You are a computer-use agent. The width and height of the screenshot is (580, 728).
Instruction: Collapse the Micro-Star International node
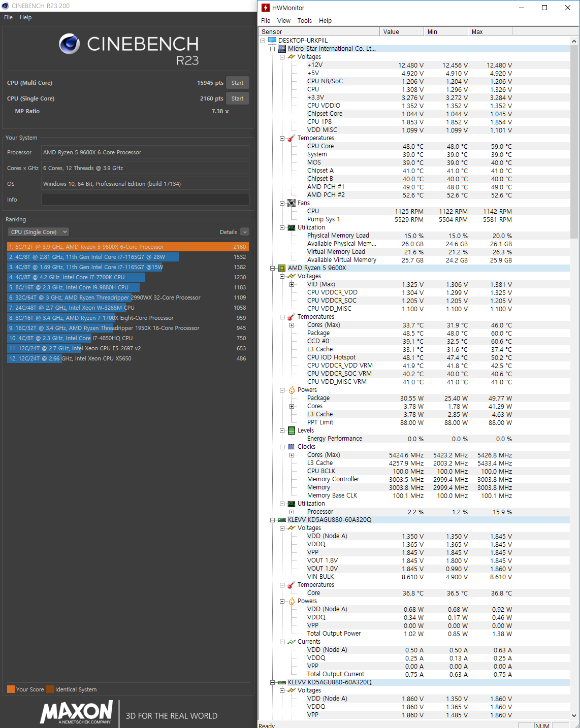coord(273,49)
